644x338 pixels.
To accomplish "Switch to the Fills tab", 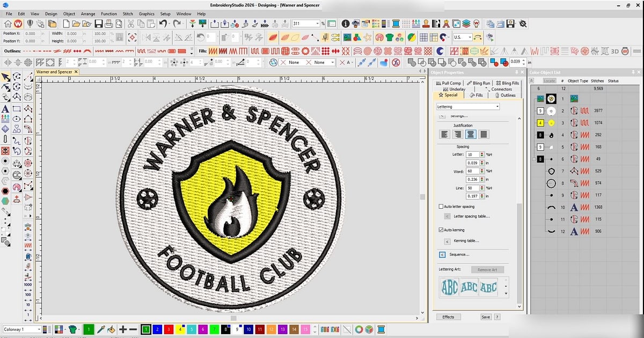I will click(x=476, y=95).
